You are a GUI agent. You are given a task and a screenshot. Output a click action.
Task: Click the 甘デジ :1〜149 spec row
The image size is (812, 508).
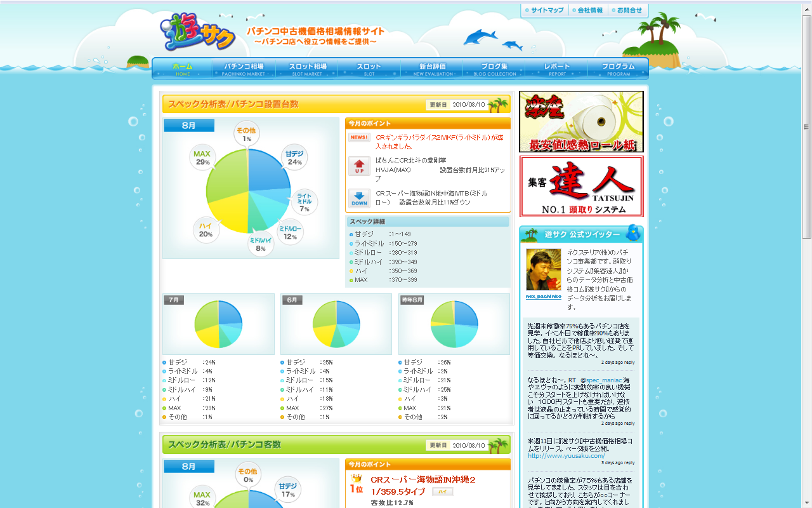(x=381, y=234)
